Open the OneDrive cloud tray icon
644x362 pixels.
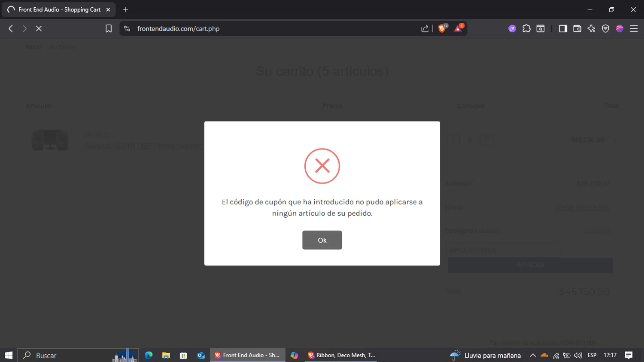(544, 355)
